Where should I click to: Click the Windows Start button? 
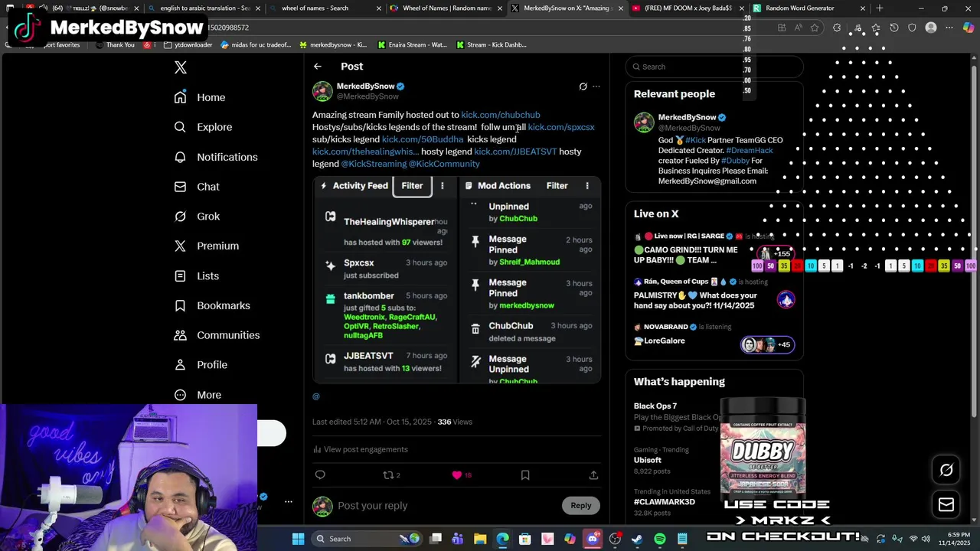pos(298,539)
